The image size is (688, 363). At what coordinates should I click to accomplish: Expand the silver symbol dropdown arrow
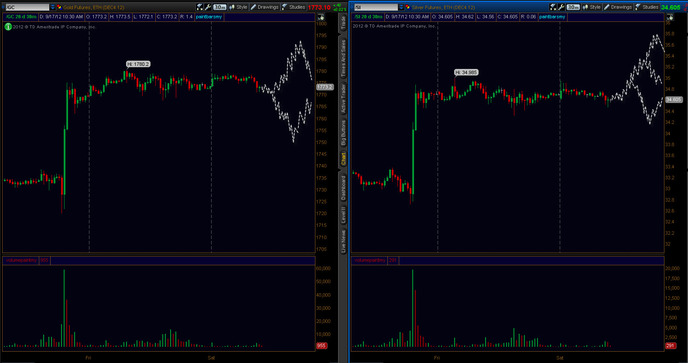[x=401, y=7]
